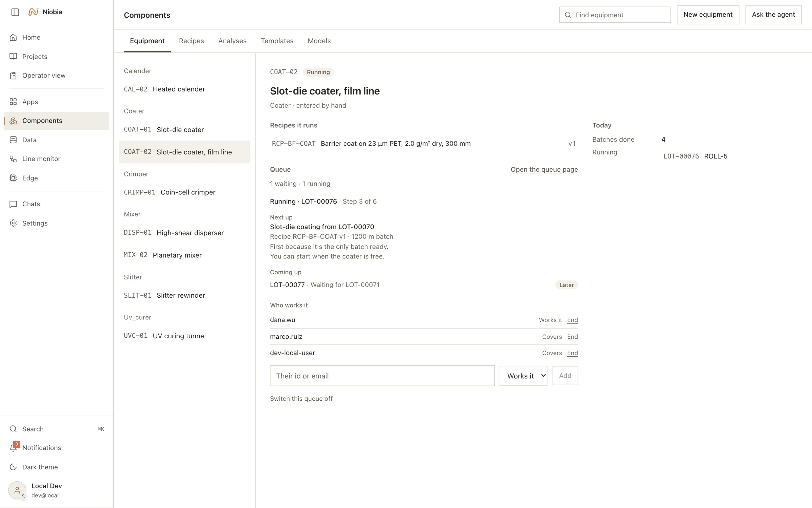812x508 pixels.
Task: Open Notifications via the bell icon
Action: click(13, 448)
